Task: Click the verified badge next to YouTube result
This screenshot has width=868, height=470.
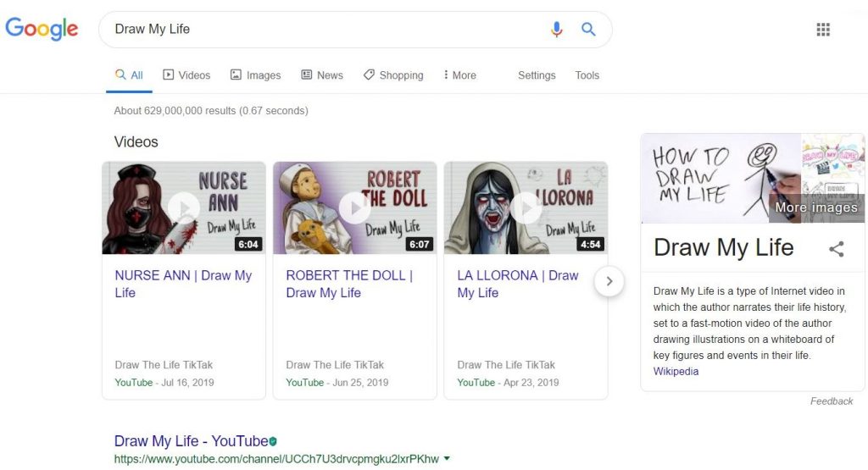Action: pos(273,441)
